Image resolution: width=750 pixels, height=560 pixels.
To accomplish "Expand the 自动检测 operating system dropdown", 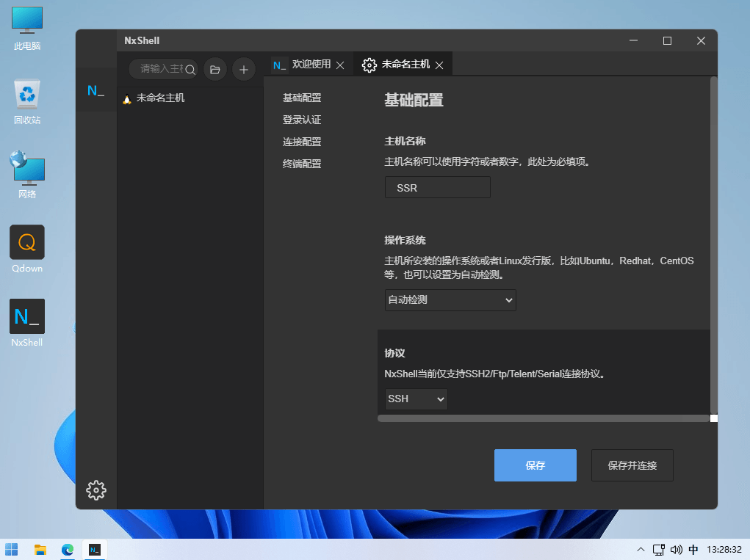I will coord(450,300).
